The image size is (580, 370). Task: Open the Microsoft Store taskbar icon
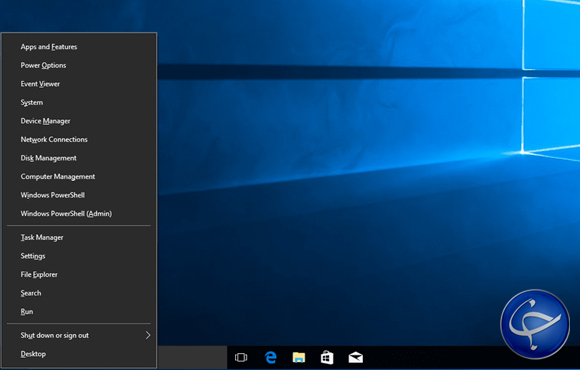pos(327,357)
